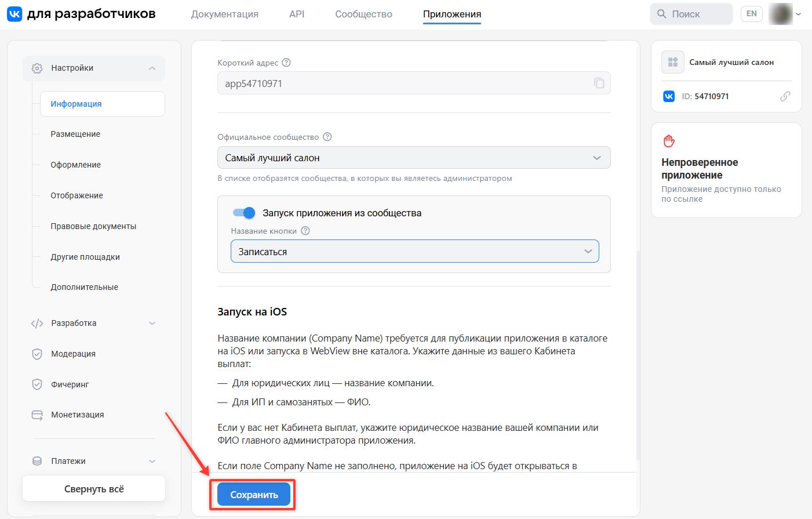Click the search magnifier icon
This screenshot has height=519, width=812.
661,14
